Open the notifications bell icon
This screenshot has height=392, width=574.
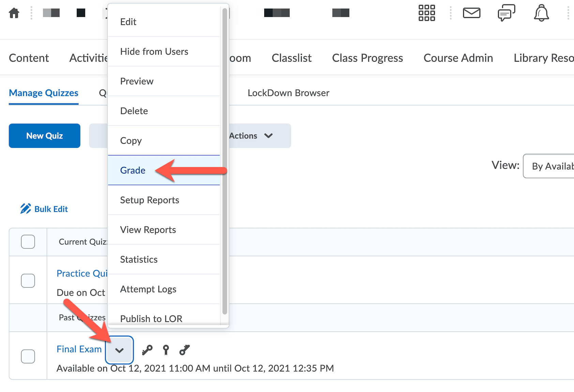[541, 14]
